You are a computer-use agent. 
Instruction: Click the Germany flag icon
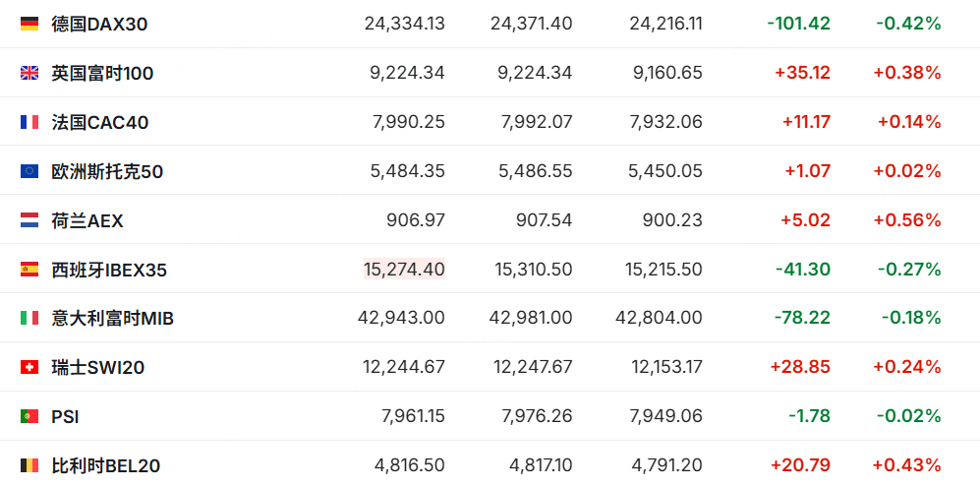[x=29, y=24]
